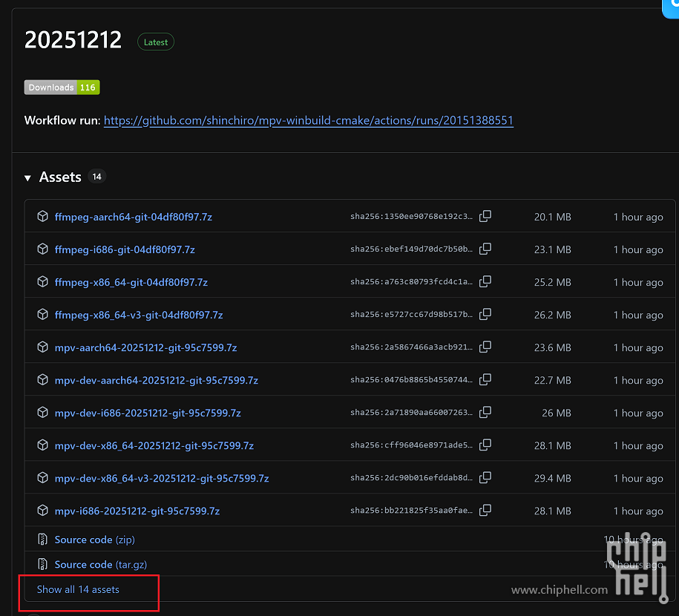Click Show all 14 assets

tap(78, 589)
